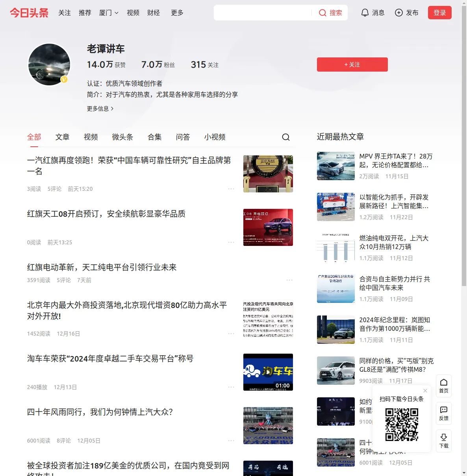Viewport: 467px width, 476px height.
Task: Open more options for 淘车车荣获 article
Action: (231, 387)
